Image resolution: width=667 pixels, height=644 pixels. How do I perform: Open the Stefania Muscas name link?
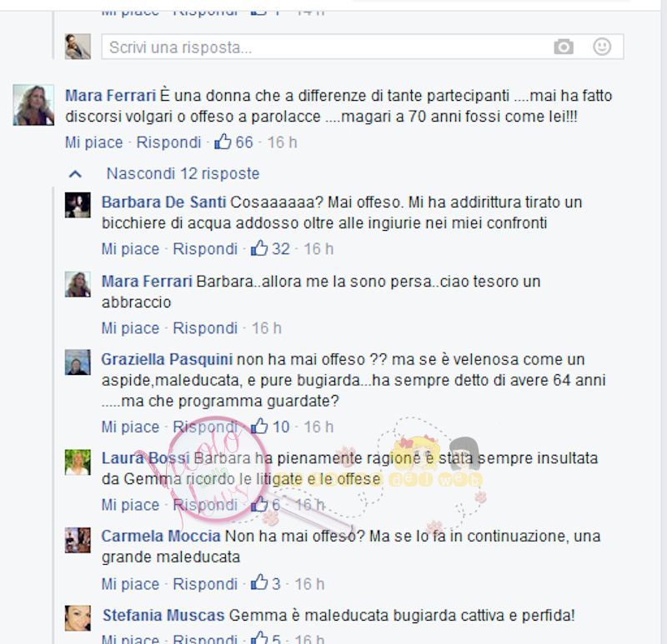163,615
